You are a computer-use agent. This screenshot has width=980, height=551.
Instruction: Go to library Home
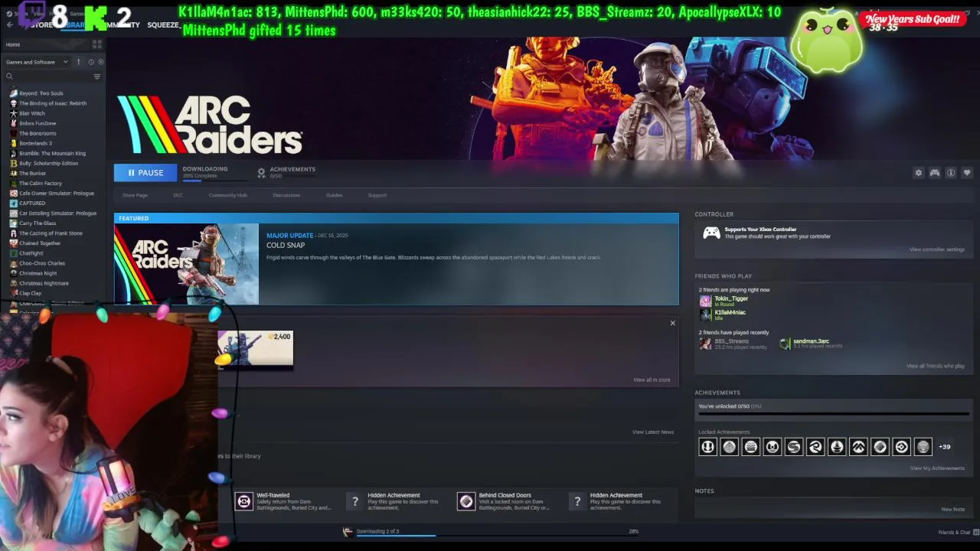pos(13,44)
